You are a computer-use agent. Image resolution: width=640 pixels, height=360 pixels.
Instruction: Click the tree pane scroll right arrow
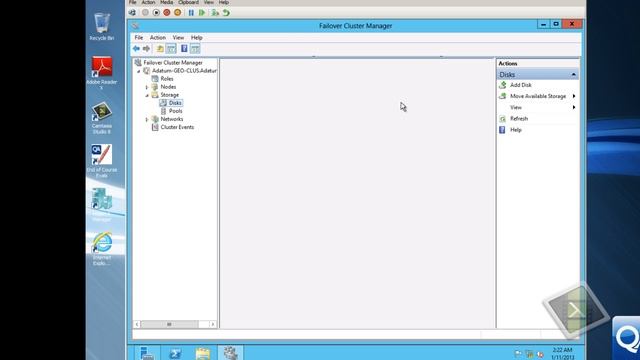tap(213, 324)
